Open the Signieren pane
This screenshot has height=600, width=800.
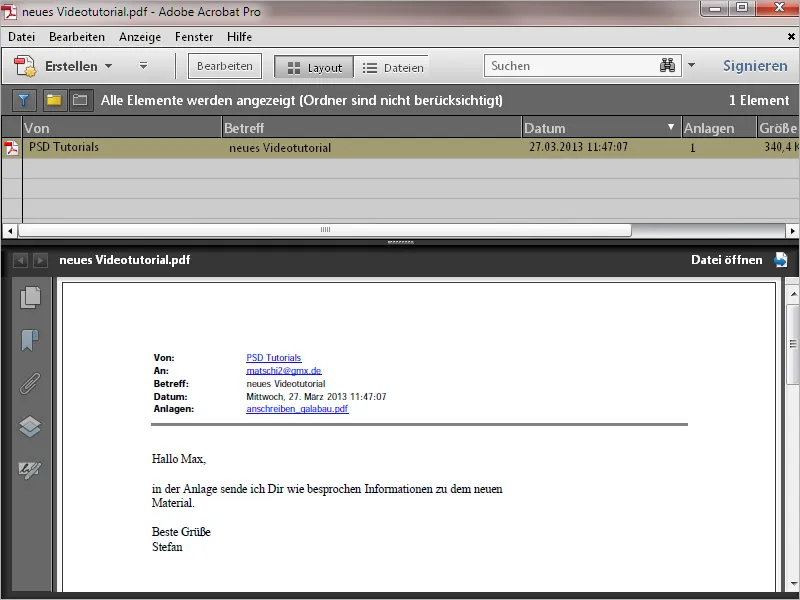click(x=755, y=66)
